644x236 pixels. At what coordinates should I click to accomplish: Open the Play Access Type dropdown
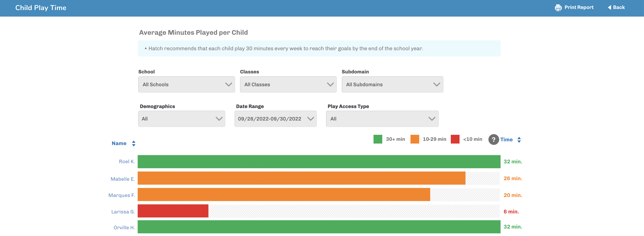(382, 119)
